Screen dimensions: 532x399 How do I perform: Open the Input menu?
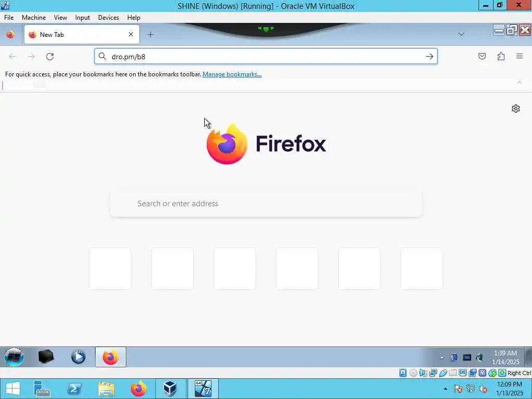point(83,17)
